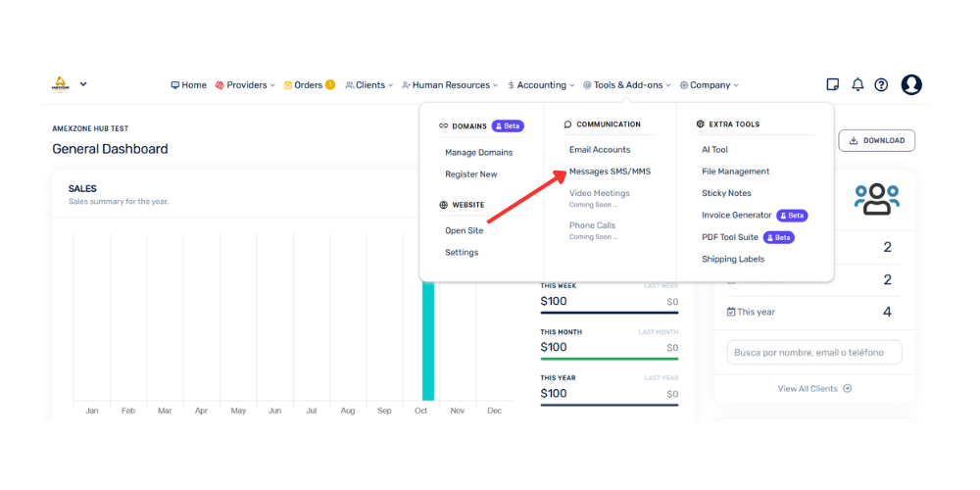Choose Invoice Generator in Extra Tools
This screenshot has height=490, width=980.
(x=737, y=215)
